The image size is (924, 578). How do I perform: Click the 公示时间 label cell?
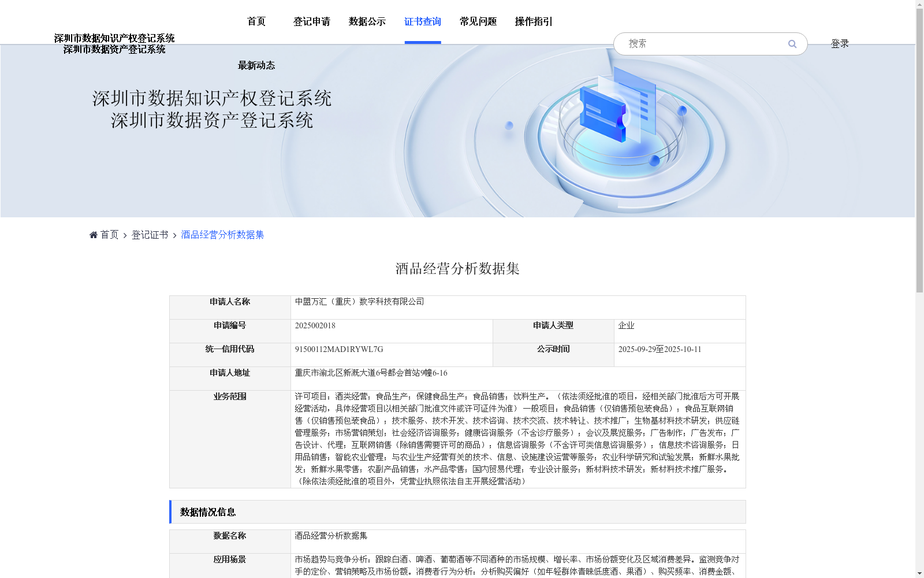(553, 355)
